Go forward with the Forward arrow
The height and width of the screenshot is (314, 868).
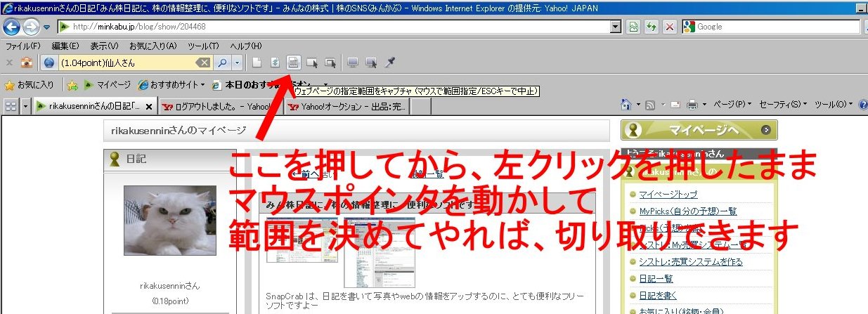pos(32,27)
